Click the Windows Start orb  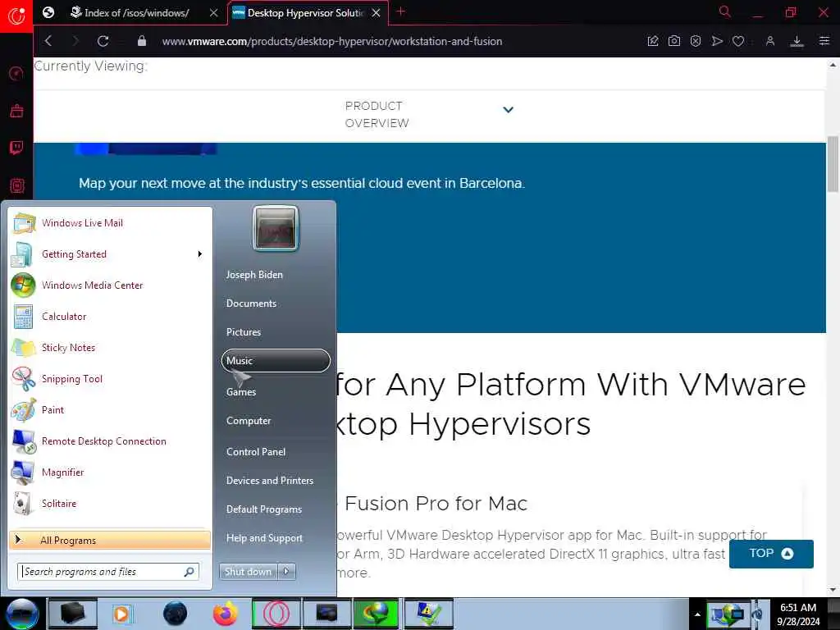(22, 614)
